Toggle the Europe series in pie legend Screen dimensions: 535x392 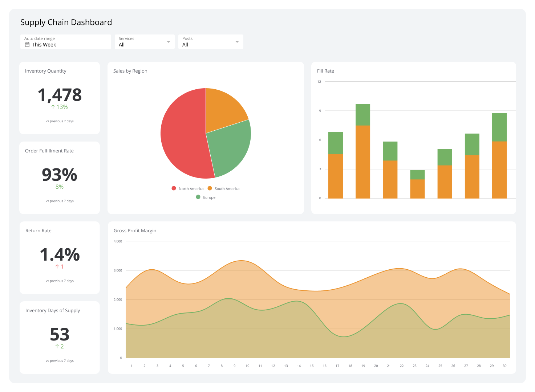(198, 197)
